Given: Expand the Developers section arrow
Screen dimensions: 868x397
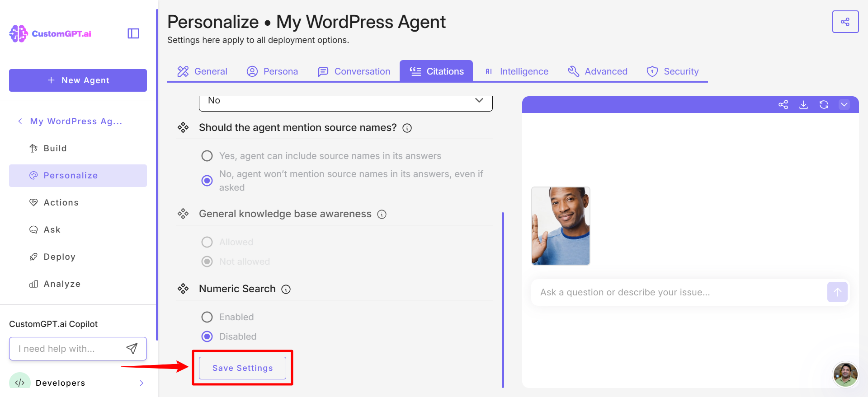Looking at the screenshot, I should coord(142,383).
